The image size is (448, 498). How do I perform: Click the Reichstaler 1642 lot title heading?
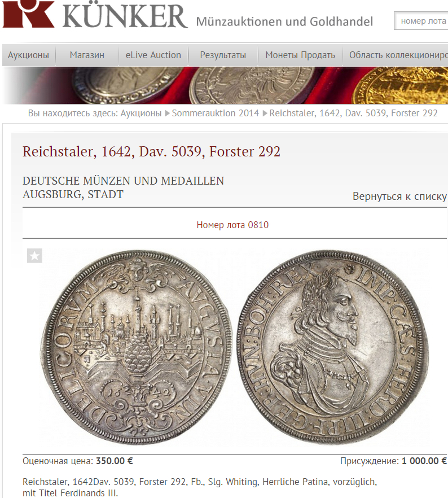pyautogui.click(x=151, y=151)
